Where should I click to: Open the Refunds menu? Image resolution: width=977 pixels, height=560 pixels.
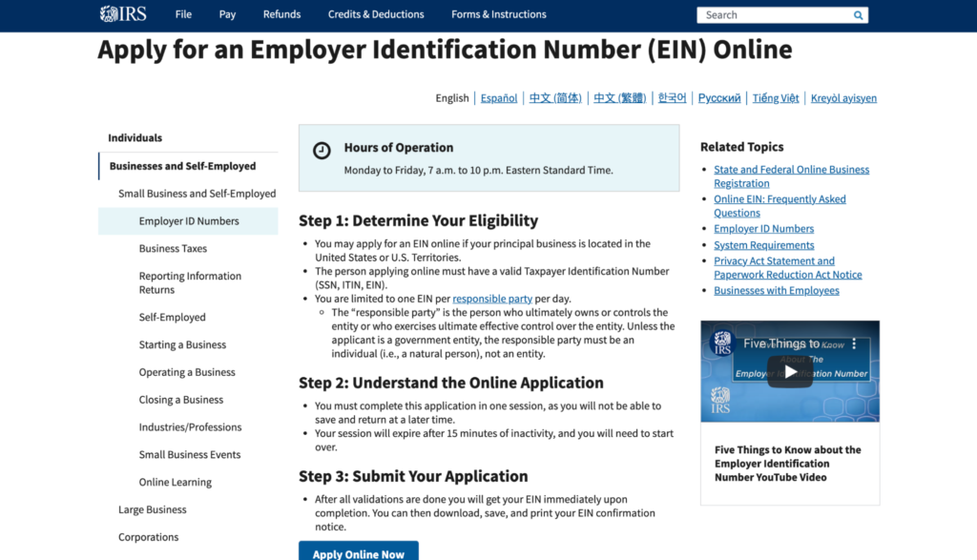click(281, 14)
